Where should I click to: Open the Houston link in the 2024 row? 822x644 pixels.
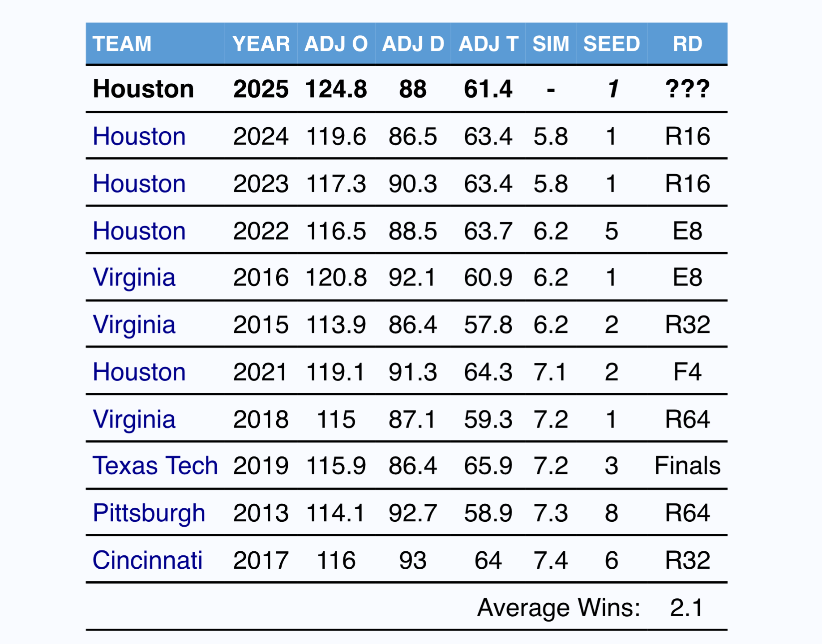point(139,136)
